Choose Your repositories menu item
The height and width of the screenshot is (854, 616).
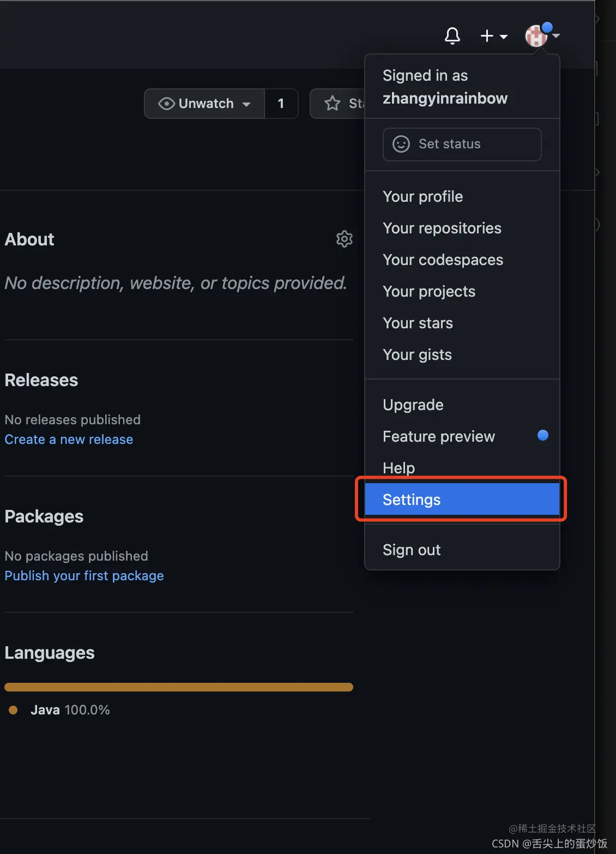pyautogui.click(x=442, y=228)
